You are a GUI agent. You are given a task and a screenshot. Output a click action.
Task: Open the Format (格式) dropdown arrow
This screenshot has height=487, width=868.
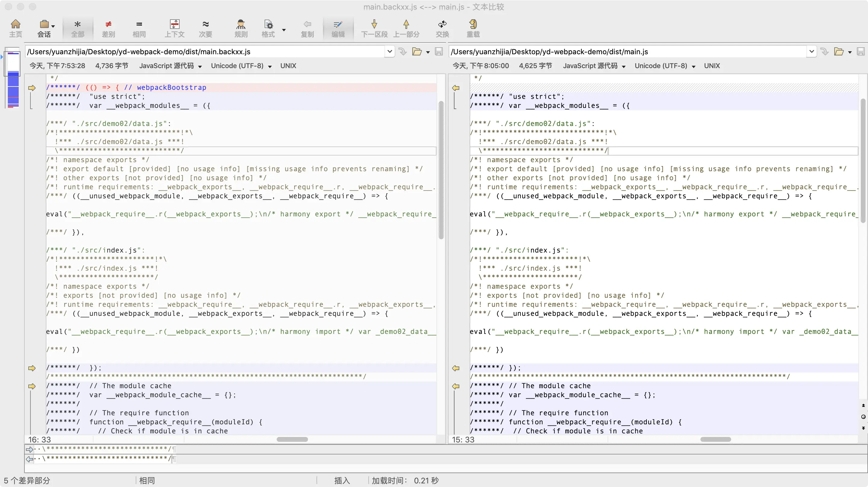284,30
